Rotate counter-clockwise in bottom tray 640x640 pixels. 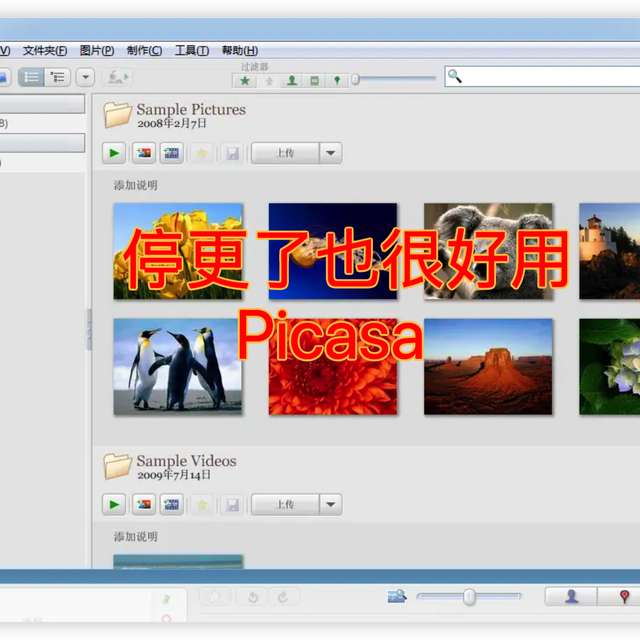pyautogui.click(x=253, y=598)
